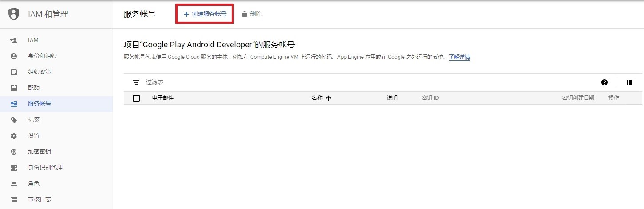This screenshot has width=644, height=209.
Task: Click the 配额 quota icon
Action: tap(14, 88)
